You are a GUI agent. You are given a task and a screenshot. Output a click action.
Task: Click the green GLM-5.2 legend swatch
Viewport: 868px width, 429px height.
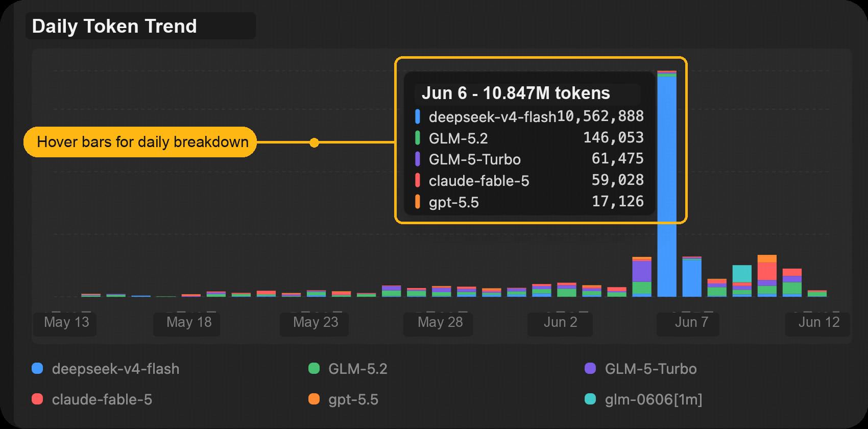314,368
